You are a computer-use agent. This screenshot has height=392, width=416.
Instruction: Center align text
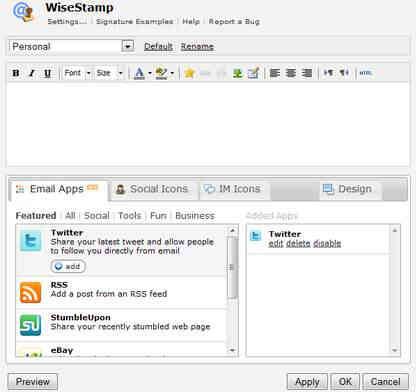[291, 73]
